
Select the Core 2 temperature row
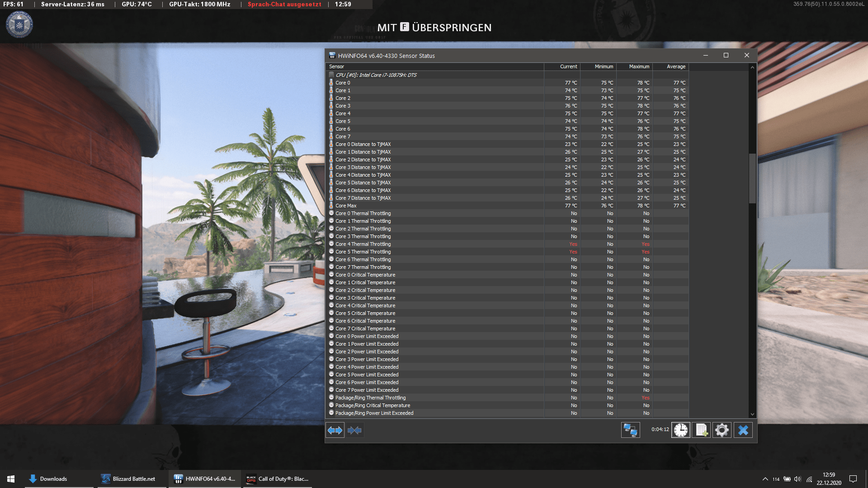coord(507,98)
